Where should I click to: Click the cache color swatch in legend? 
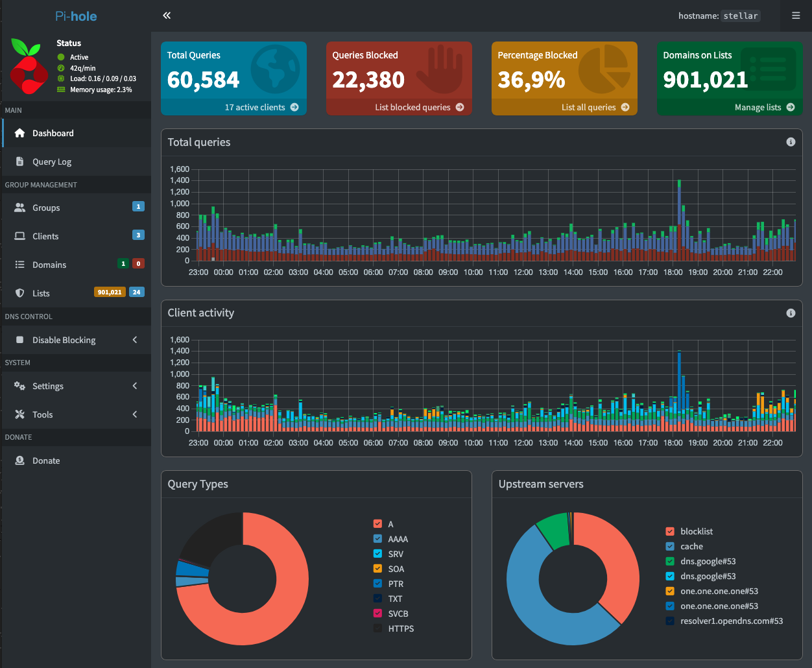[x=670, y=546]
